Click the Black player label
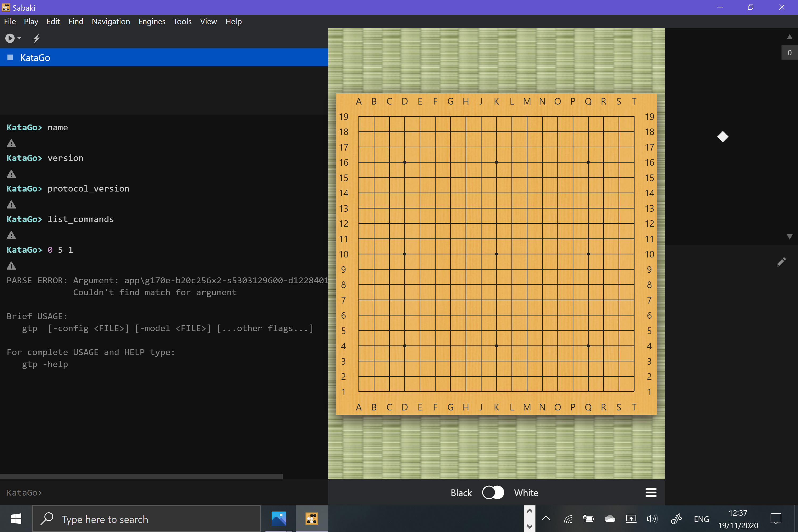798x532 pixels. [x=461, y=493]
